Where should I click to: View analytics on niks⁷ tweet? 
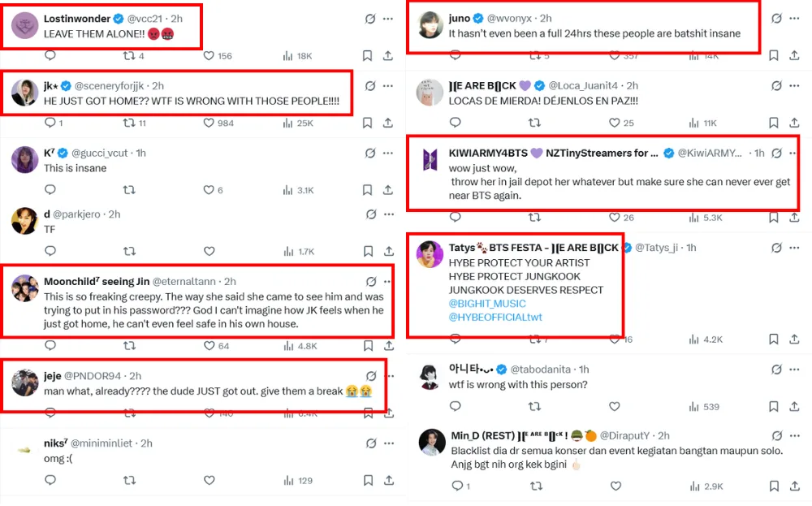click(287, 481)
